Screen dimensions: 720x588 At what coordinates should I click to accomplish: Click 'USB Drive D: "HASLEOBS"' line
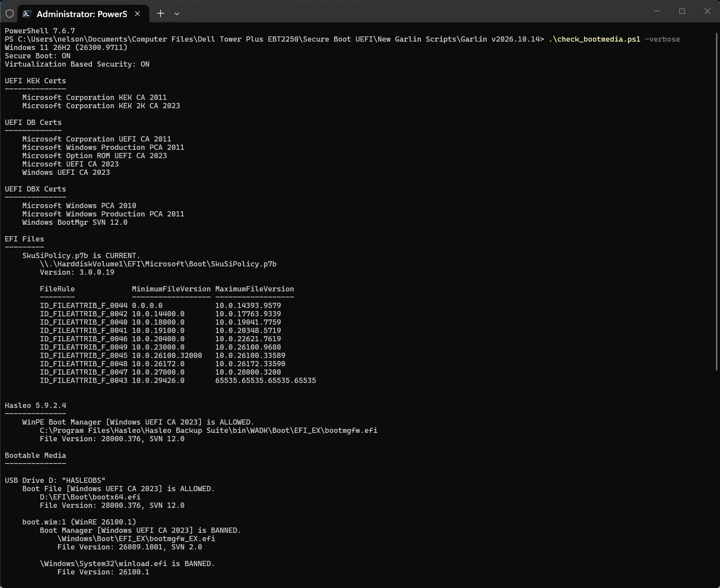click(55, 480)
